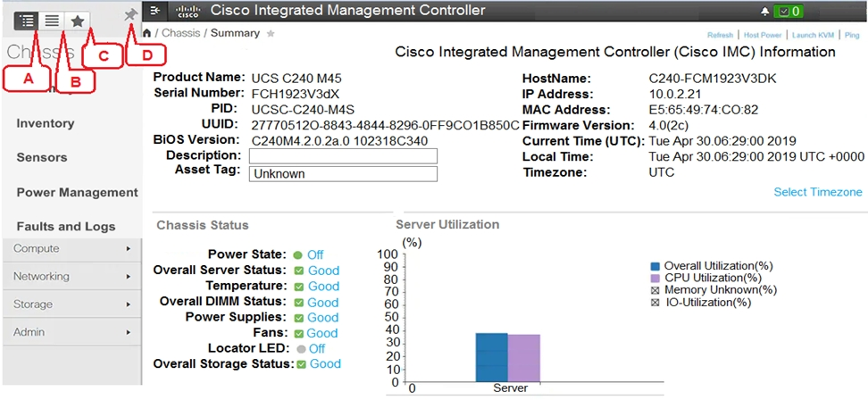Toggle Memory Unknown(%) legend checkbox
Screen dimensions: 868x400
(655, 290)
